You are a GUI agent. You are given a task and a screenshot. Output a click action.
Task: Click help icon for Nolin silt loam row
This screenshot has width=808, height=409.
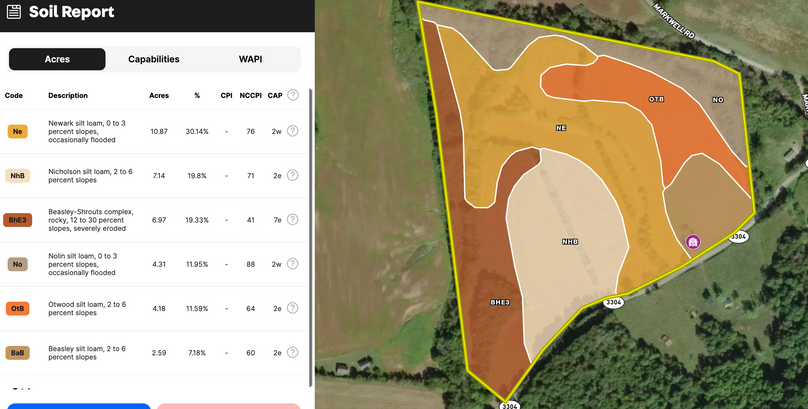[293, 264]
